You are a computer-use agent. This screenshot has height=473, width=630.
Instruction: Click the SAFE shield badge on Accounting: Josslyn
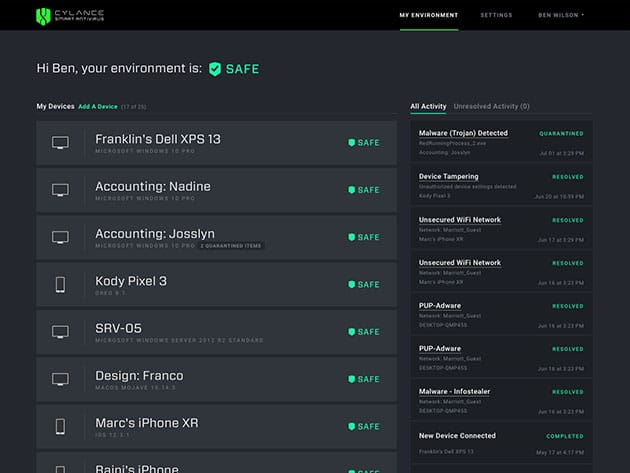click(x=364, y=237)
